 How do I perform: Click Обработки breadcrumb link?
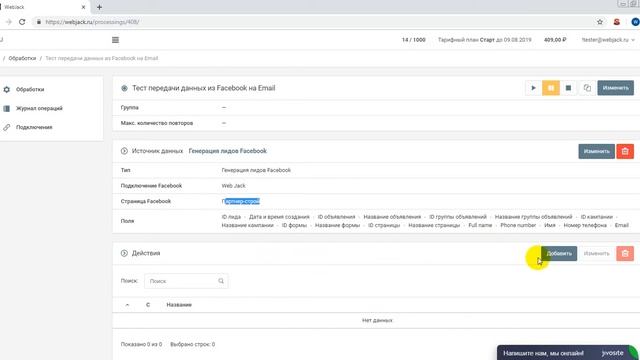[22, 58]
